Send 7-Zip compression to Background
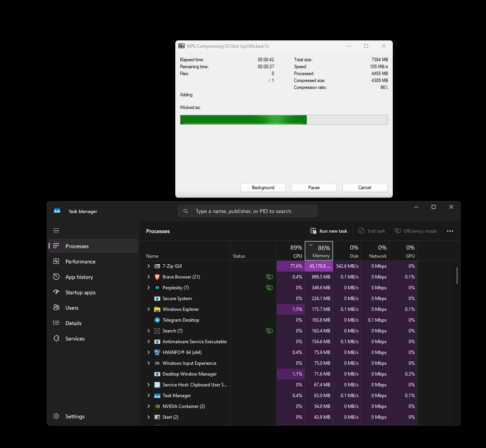Screen dimensions: 486x448 263,187
